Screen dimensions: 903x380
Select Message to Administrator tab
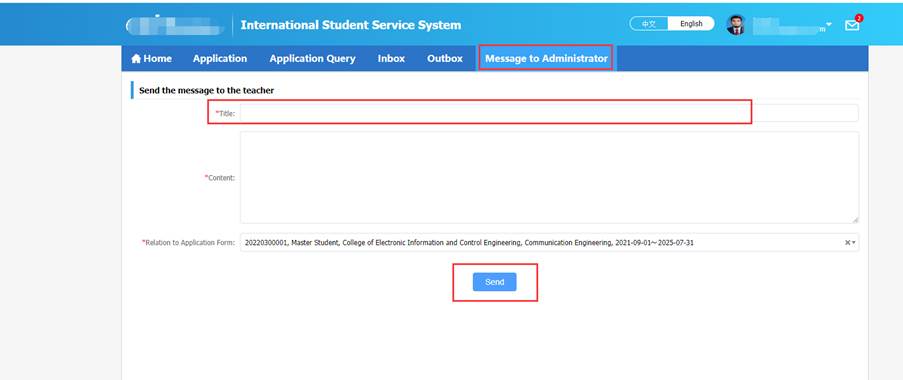(x=546, y=59)
